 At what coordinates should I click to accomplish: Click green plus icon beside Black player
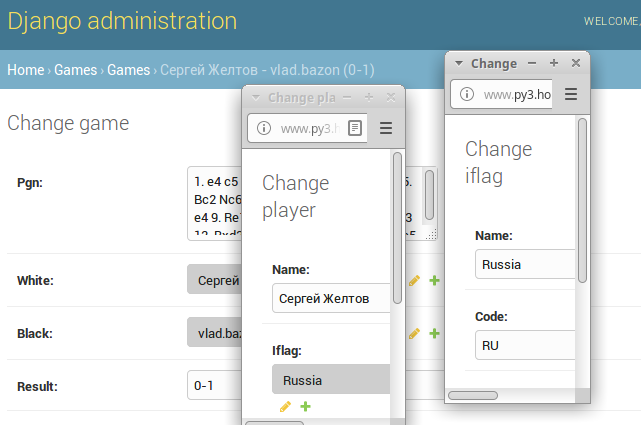point(435,333)
